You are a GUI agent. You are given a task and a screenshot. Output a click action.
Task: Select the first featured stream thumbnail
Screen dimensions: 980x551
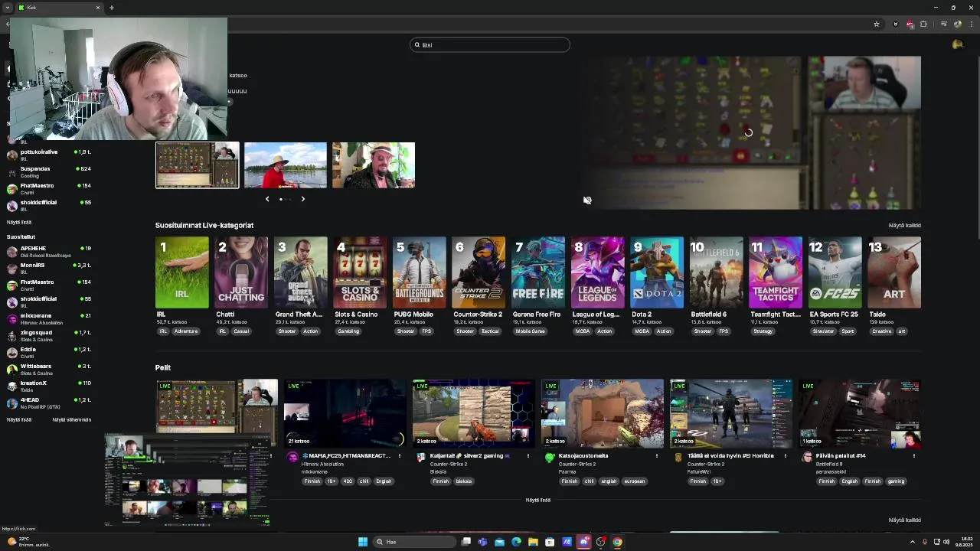pyautogui.click(x=198, y=165)
